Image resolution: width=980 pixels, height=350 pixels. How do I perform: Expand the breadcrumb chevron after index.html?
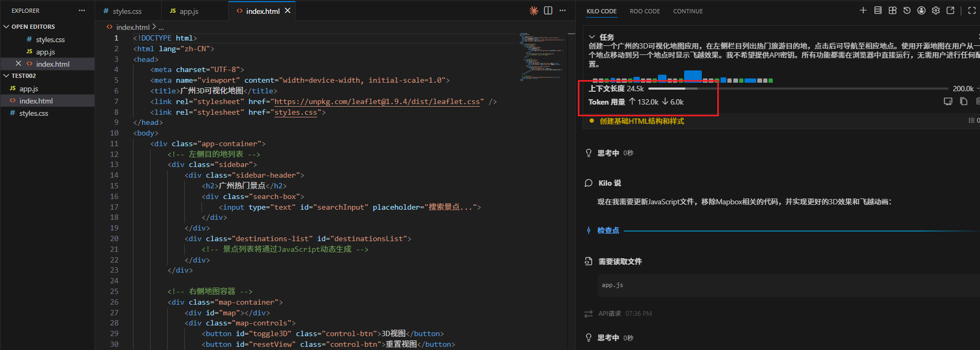point(154,27)
